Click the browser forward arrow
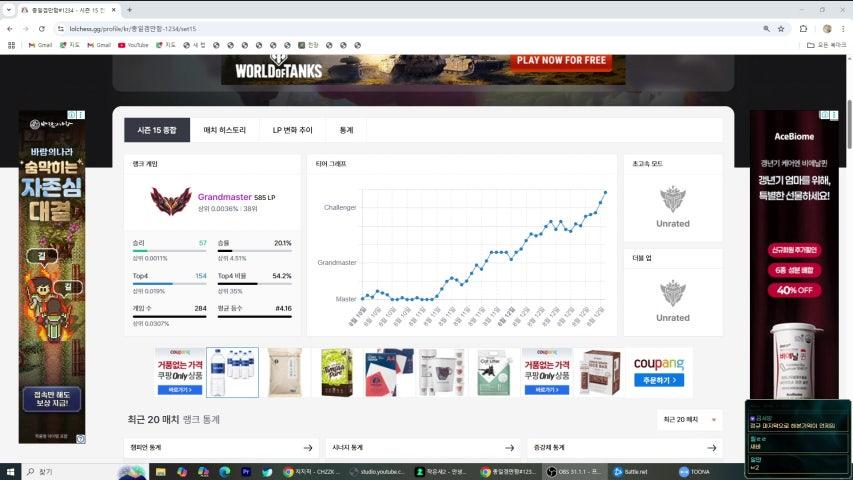853x480 pixels. point(26,29)
